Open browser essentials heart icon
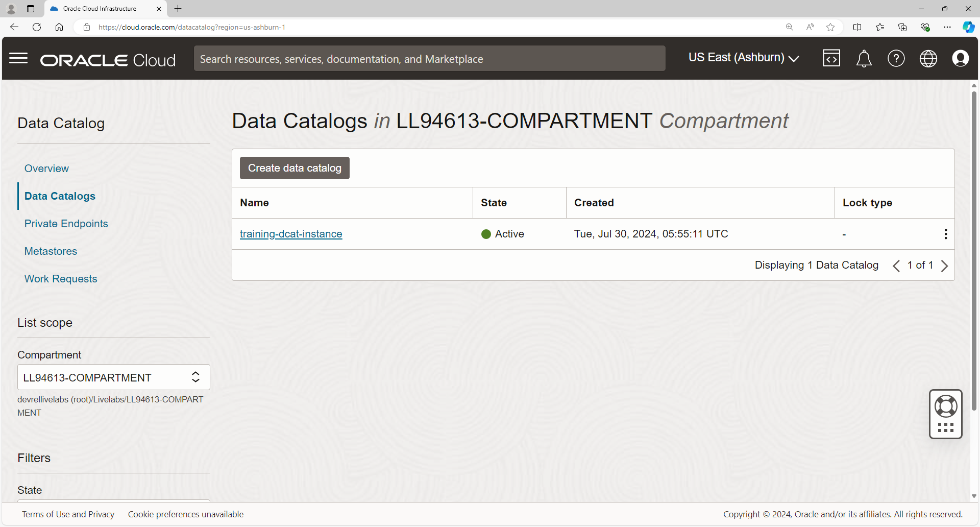The height and width of the screenshot is (527, 980). coord(925,27)
